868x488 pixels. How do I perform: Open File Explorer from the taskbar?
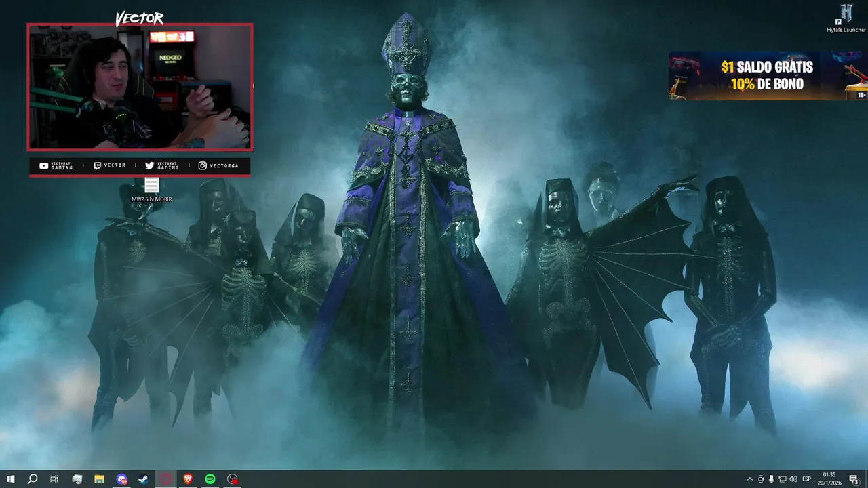[99, 479]
